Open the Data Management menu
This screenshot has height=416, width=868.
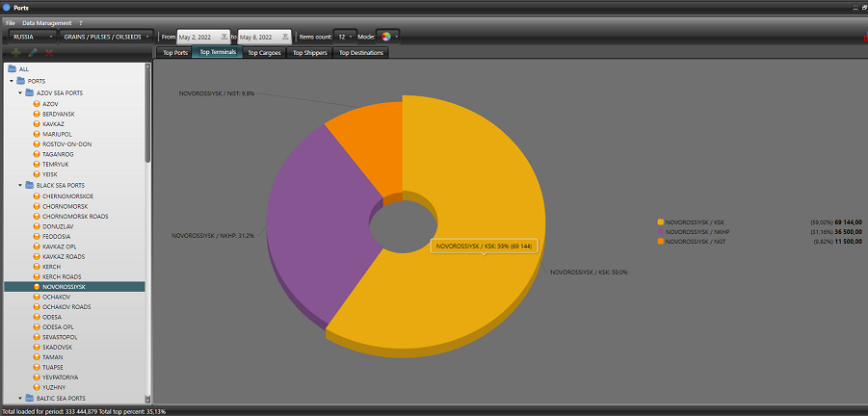(x=46, y=23)
